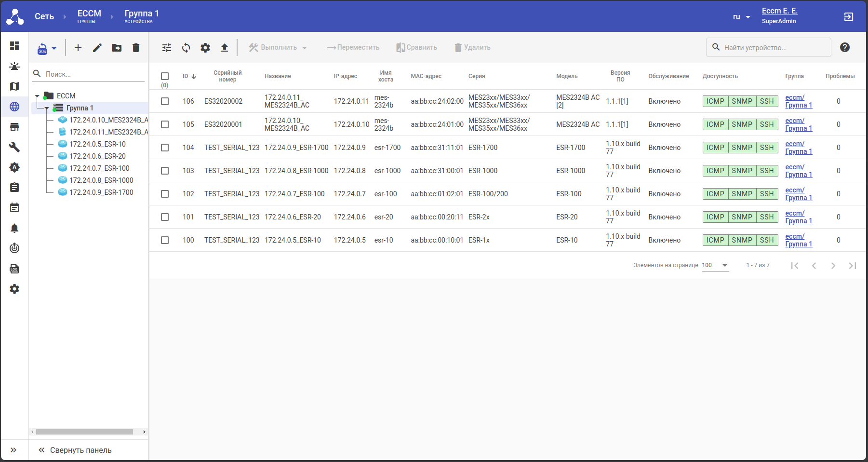Refresh the device table

[186, 48]
